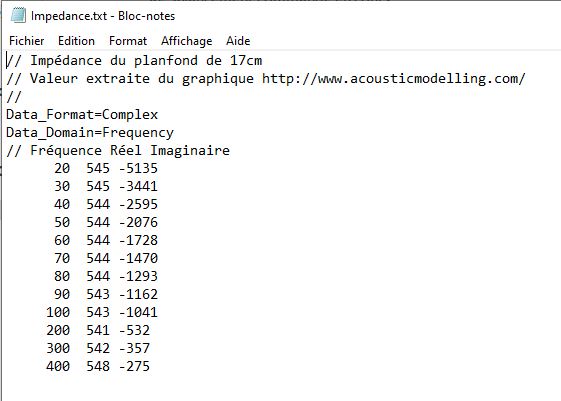Click the value -5135 in the 20 row
This screenshot has width=561, height=401.
tap(138, 168)
